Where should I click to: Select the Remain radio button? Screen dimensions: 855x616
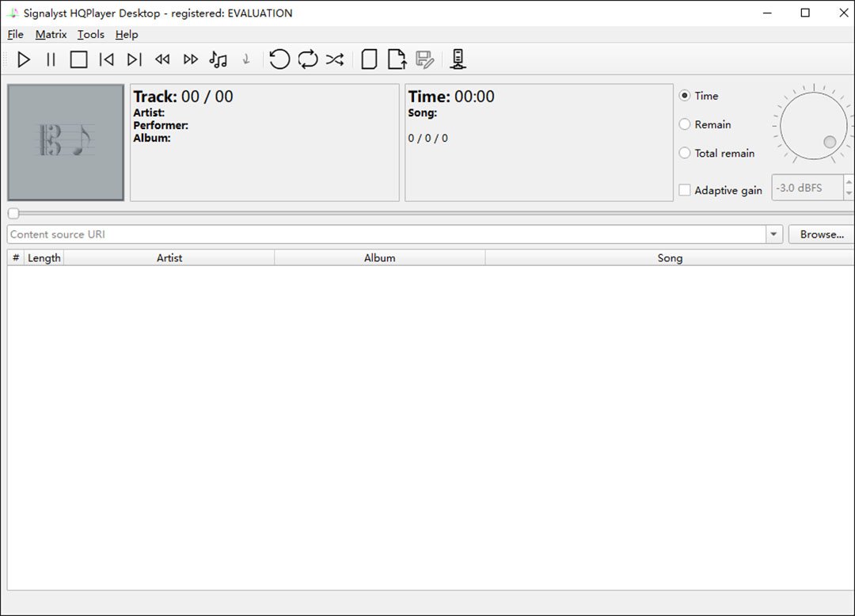click(x=684, y=124)
